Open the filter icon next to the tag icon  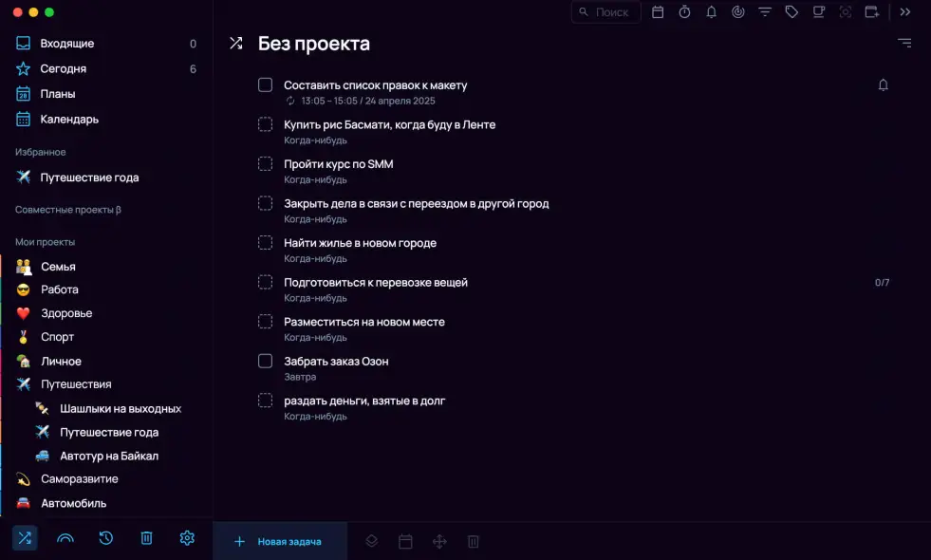766,12
